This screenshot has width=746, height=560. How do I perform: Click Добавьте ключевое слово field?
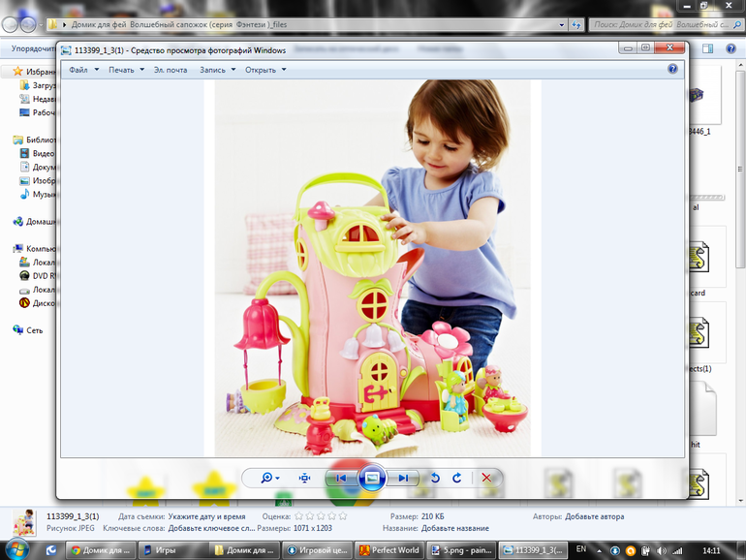pyautogui.click(x=212, y=528)
